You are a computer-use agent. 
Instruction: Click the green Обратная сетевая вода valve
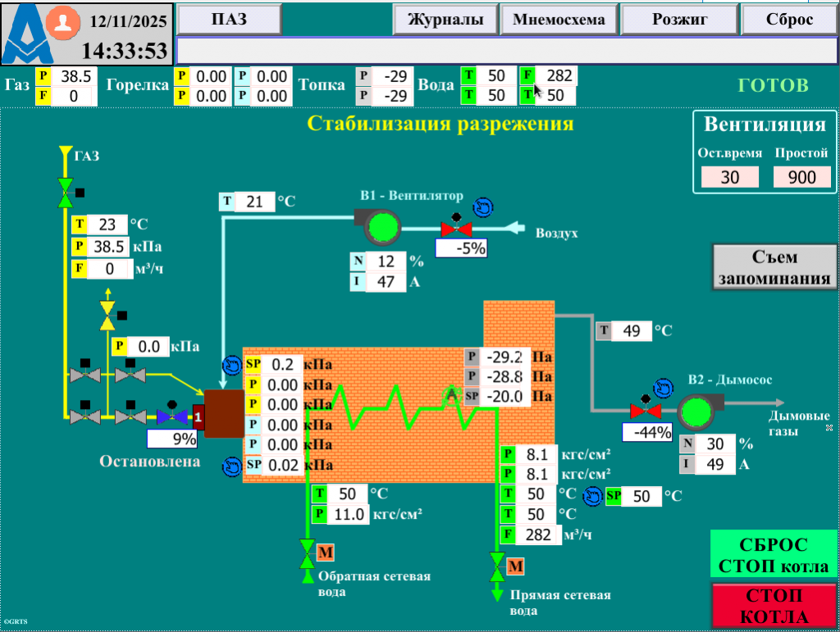point(308,554)
